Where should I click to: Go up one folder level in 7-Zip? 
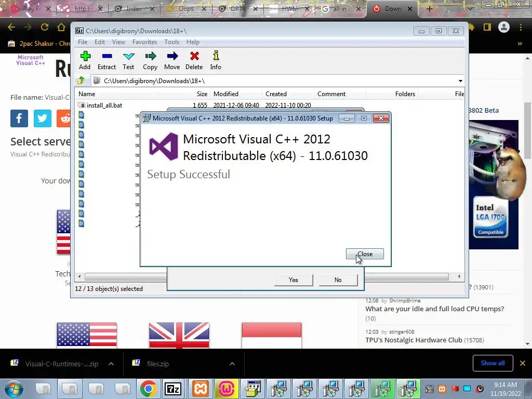[81, 81]
